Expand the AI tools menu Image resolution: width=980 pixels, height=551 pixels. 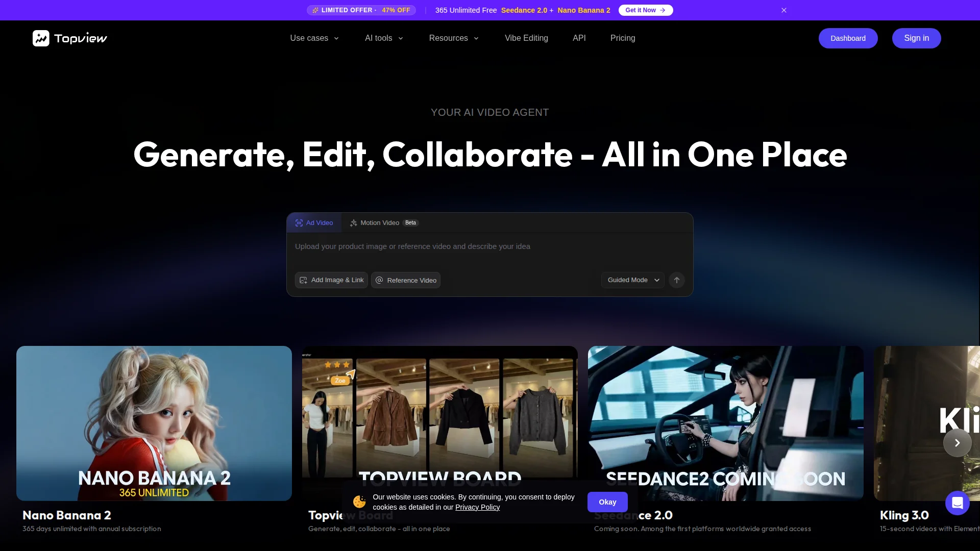(384, 38)
